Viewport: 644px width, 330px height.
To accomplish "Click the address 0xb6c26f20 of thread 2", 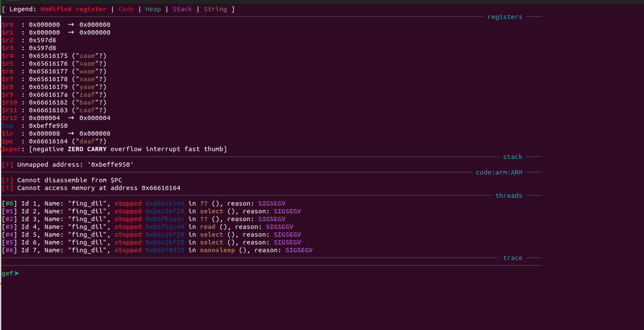I will (x=165, y=211).
